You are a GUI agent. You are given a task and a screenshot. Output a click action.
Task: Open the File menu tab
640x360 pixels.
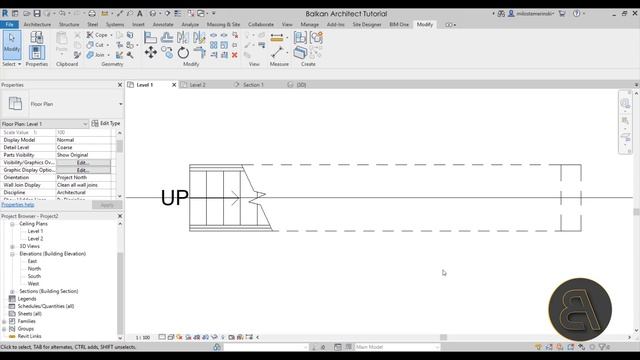[9, 24]
